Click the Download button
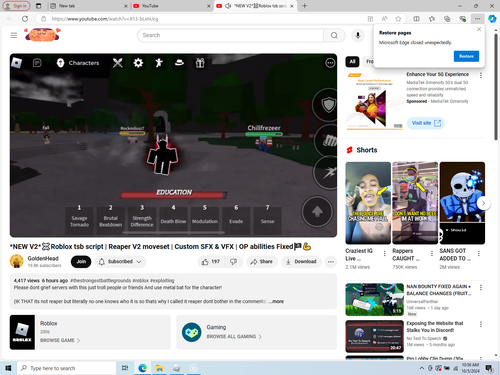 coord(301,262)
